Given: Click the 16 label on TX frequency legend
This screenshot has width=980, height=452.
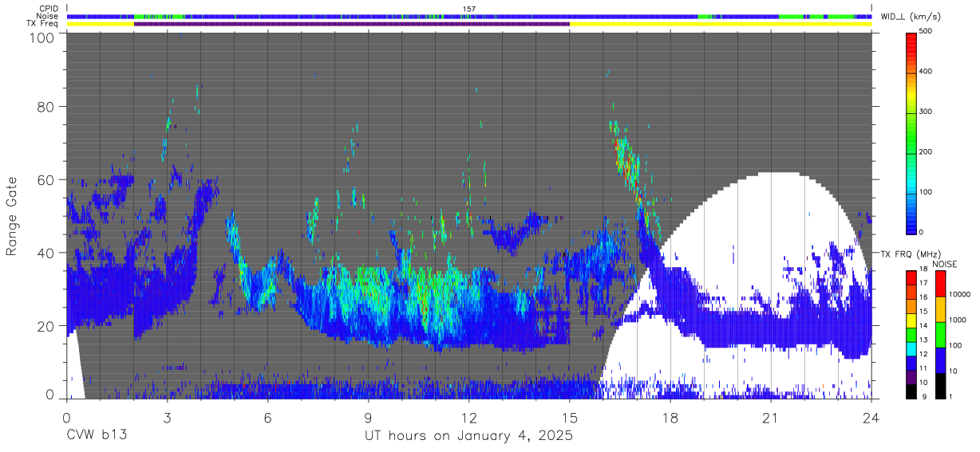Looking at the screenshot, I should 923,297.
